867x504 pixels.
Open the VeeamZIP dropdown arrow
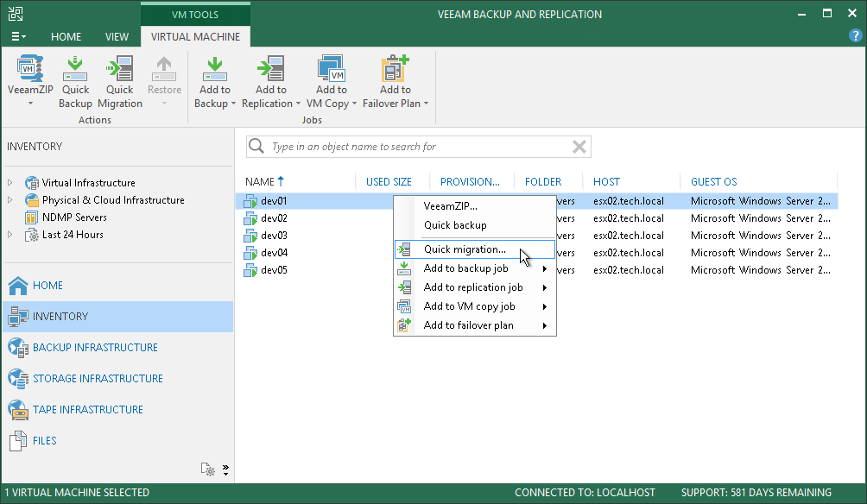click(x=30, y=104)
